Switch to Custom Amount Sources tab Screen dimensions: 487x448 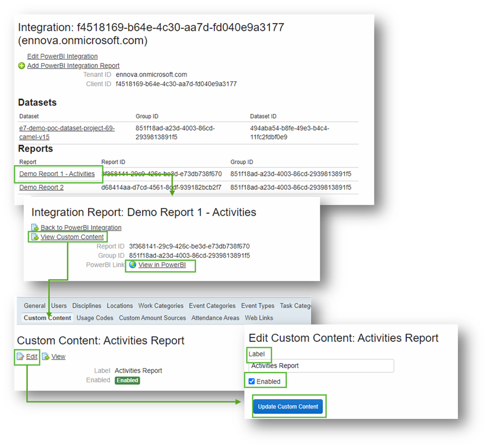click(152, 318)
